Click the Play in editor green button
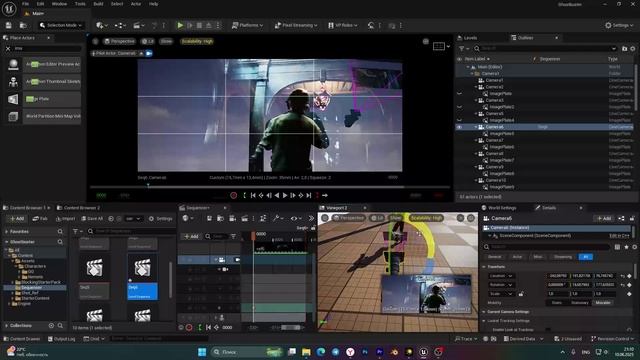Viewport: 640px width, 360px height. [180, 25]
